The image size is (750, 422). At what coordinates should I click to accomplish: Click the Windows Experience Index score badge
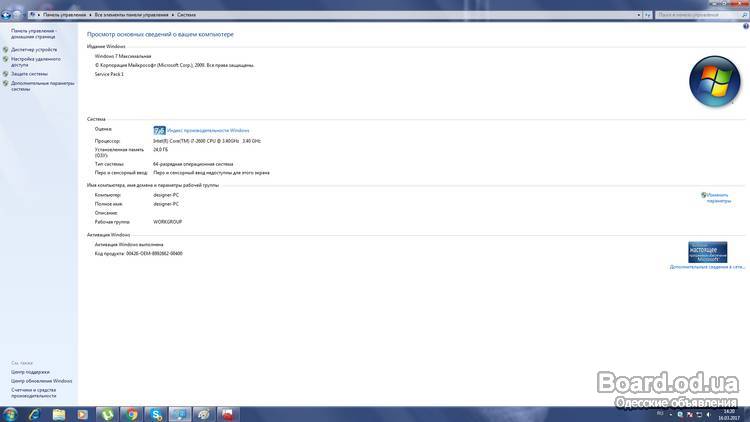(x=159, y=130)
